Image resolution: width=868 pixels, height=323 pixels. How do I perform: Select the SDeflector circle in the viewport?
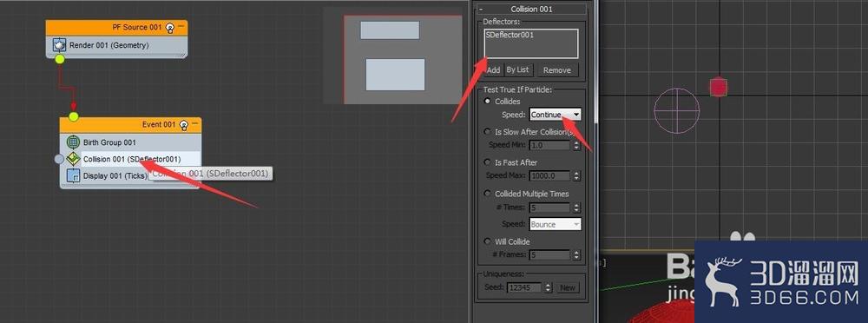(676, 110)
